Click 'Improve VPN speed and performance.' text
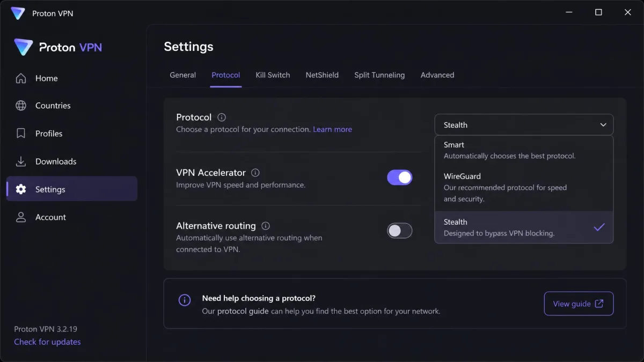 (x=241, y=185)
